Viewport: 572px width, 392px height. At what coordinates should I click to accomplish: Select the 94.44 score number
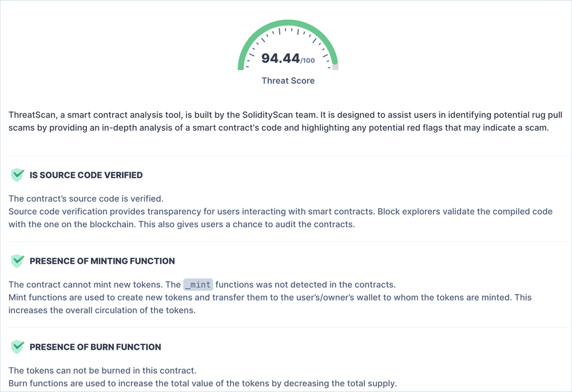pos(280,58)
